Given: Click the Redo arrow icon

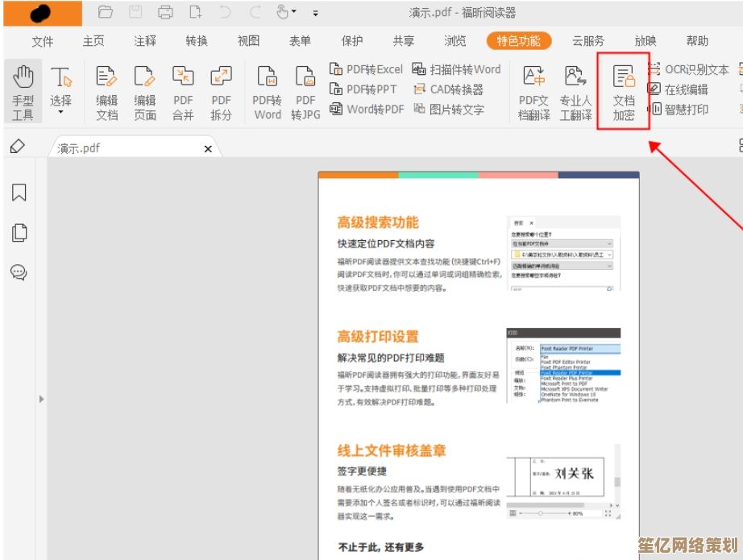Looking at the screenshot, I should (x=255, y=12).
